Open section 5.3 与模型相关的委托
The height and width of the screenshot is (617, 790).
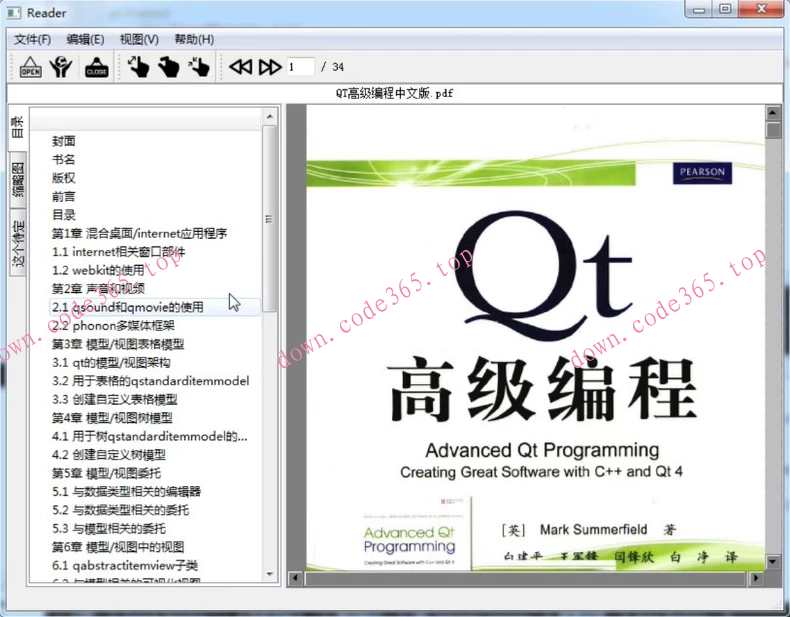tap(109, 528)
